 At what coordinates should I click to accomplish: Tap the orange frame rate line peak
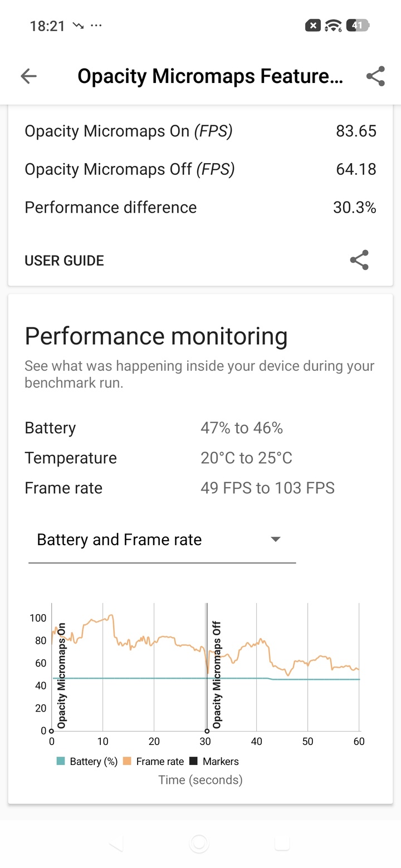click(111, 615)
